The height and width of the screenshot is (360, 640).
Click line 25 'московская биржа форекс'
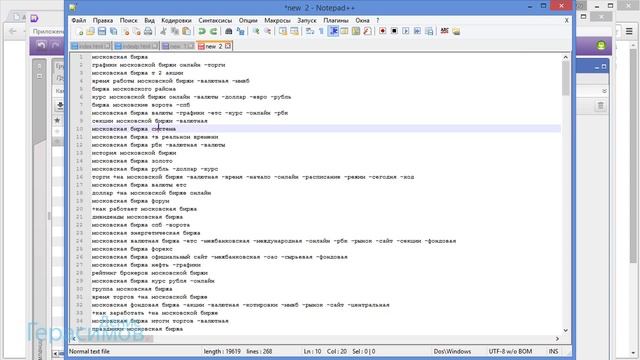pyautogui.click(x=132, y=249)
